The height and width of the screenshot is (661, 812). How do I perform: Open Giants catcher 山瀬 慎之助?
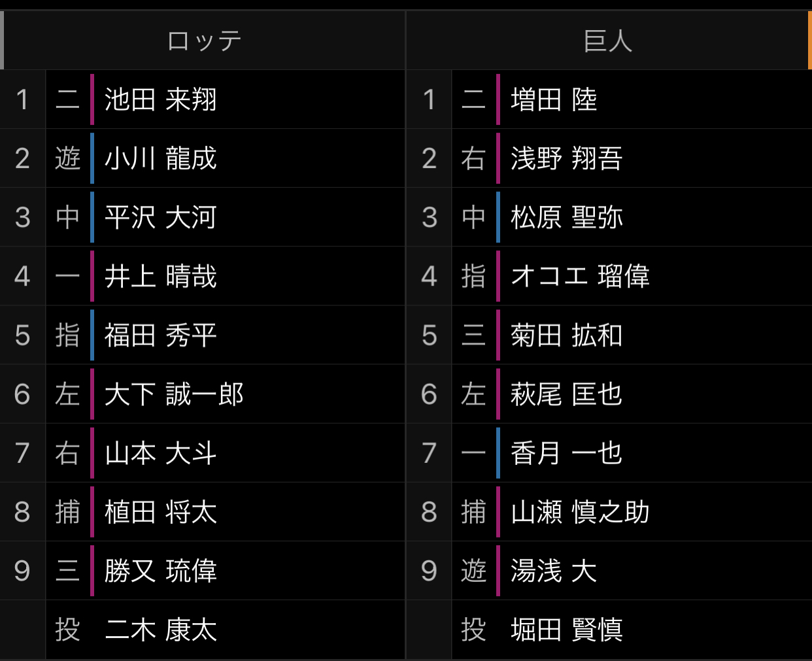coord(580,512)
